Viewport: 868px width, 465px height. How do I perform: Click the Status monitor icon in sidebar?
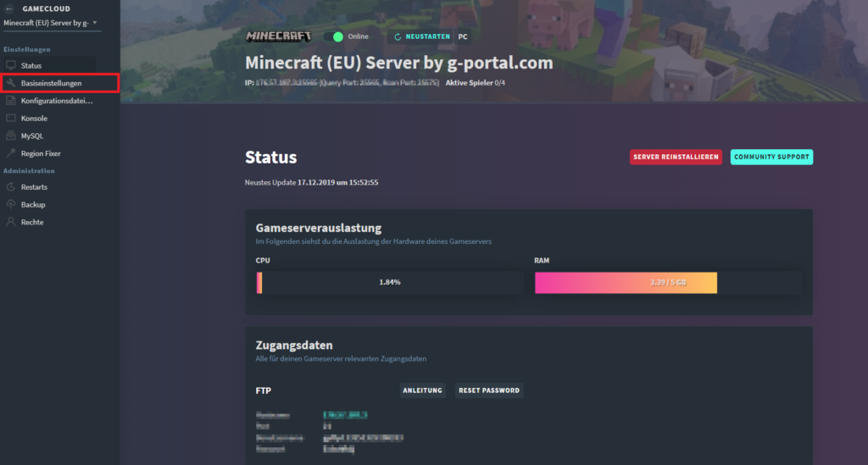(10, 65)
